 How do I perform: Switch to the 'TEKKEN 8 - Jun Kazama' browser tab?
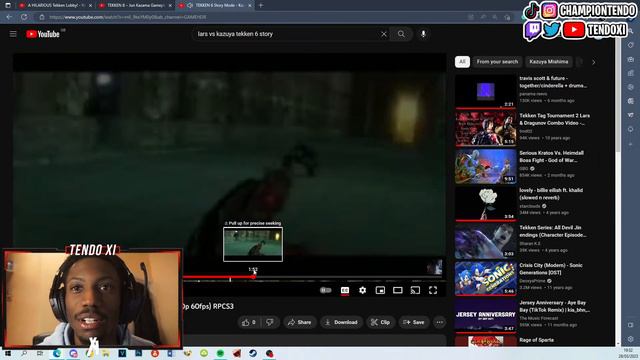pos(136,6)
